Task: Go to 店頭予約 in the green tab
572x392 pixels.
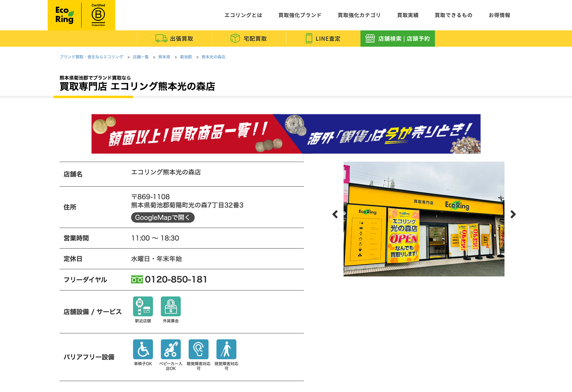Action: coord(418,39)
